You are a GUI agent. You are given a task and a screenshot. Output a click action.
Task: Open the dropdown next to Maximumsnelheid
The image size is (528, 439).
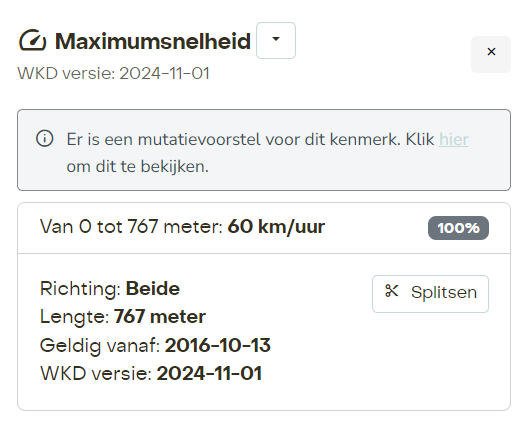coord(276,40)
